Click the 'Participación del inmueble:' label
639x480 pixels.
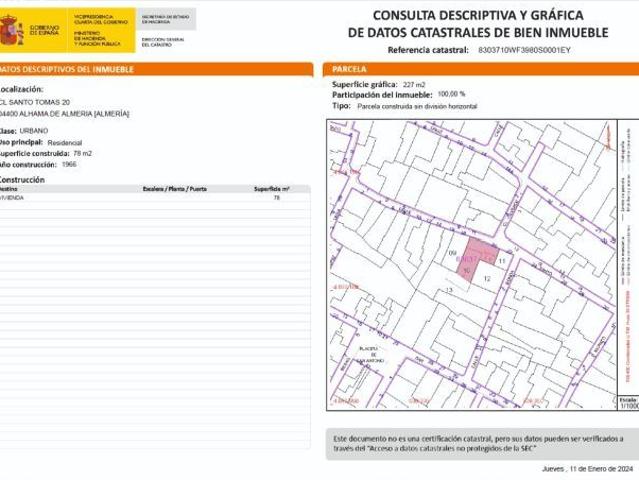(382, 95)
